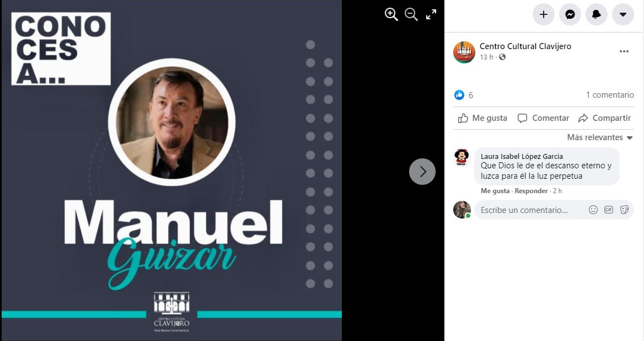
Task: Open the notifications bell
Action: [597, 14]
